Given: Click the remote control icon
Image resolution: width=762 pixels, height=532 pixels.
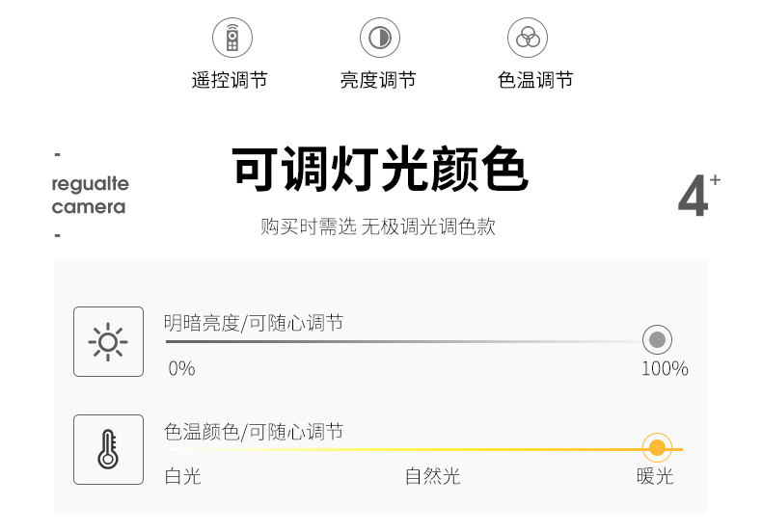Looking at the screenshot, I should pos(231,38).
